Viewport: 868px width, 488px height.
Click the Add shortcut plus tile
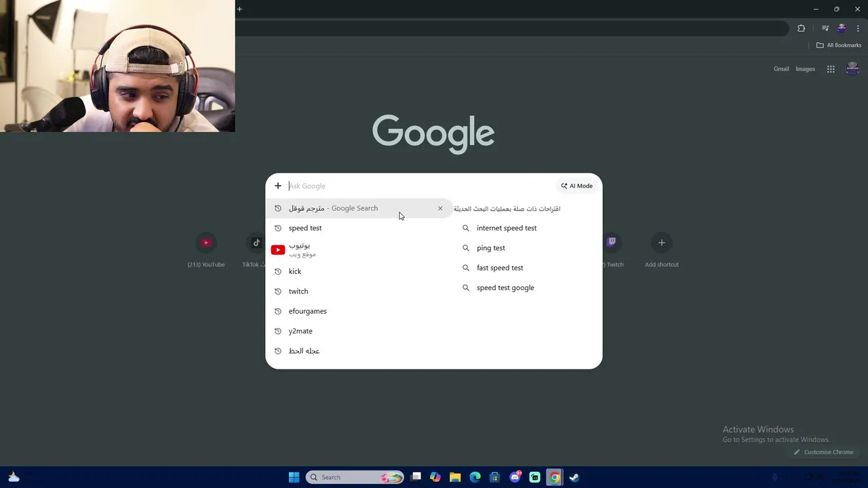pyautogui.click(x=662, y=250)
